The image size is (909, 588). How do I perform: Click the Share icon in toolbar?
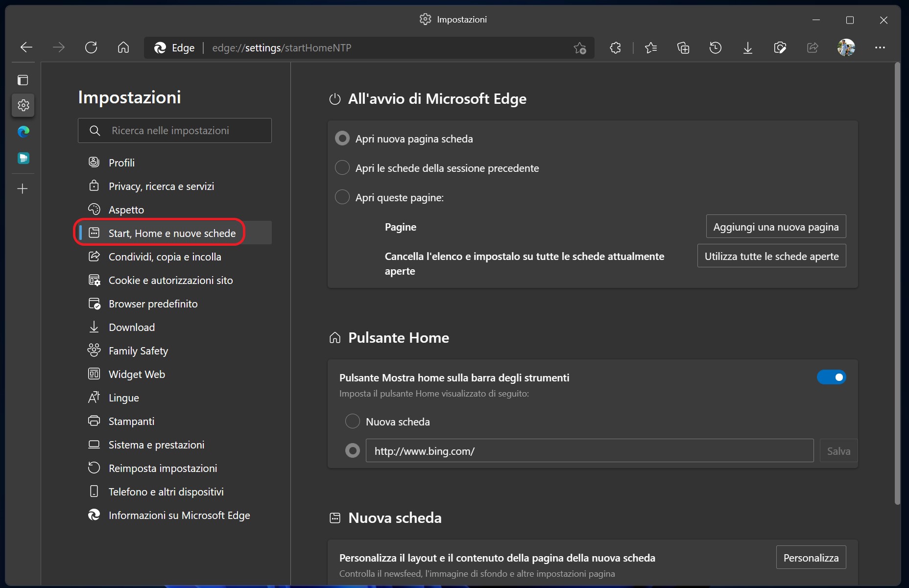pos(813,47)
